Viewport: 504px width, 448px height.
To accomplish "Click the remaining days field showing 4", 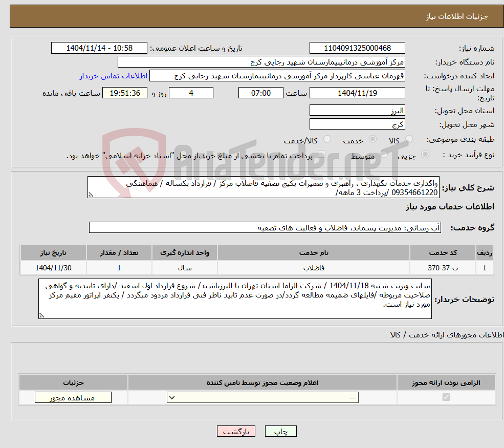I will coord(191,93).
